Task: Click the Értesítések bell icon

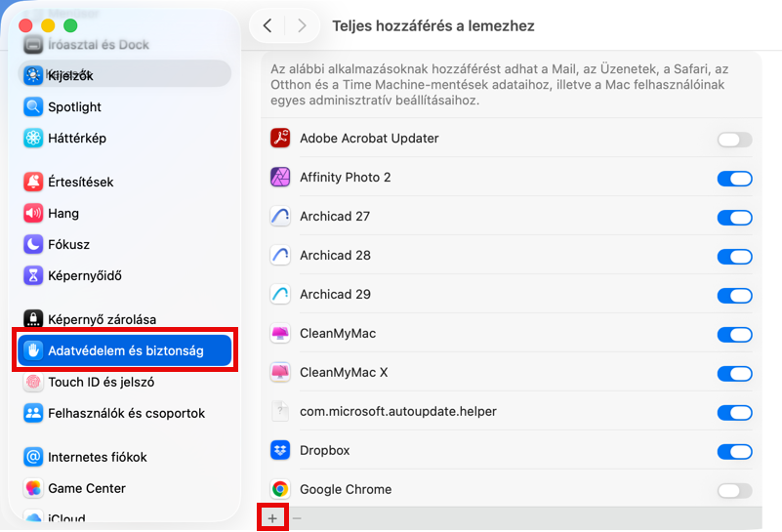Action: click(33, 182)
